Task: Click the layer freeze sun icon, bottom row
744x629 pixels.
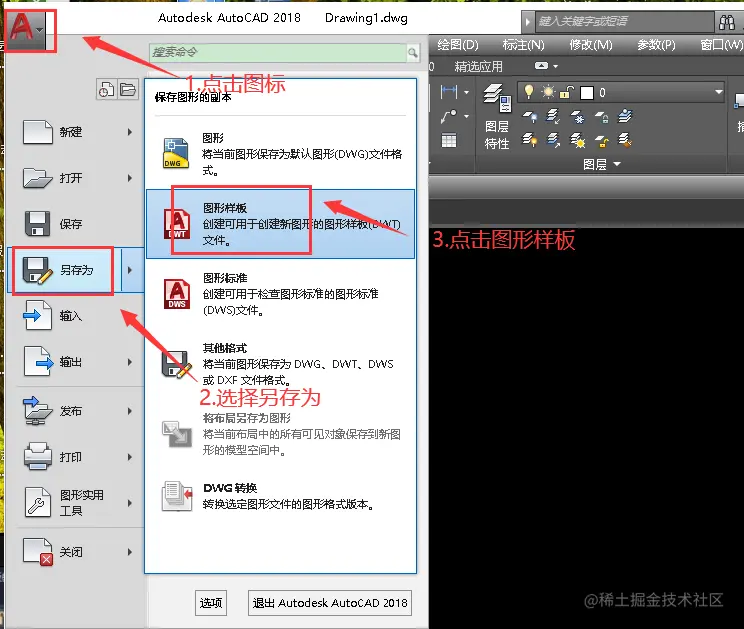Action: (x=577, y=140)
